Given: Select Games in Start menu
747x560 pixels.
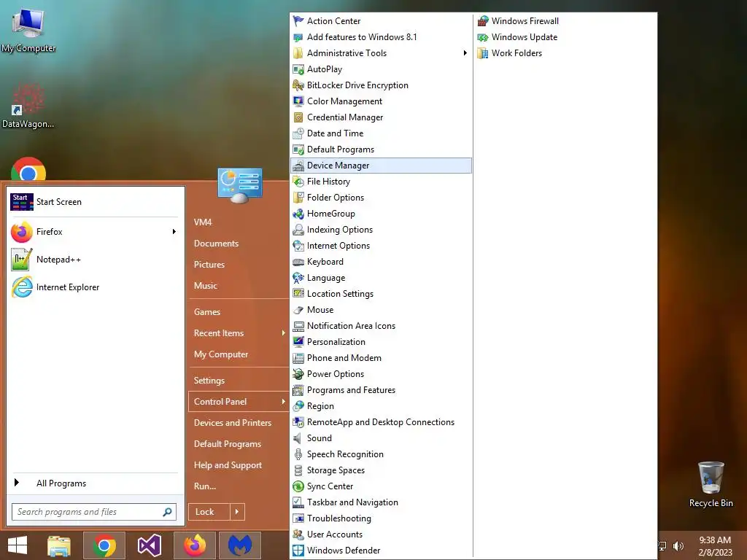Looking at the screenshot, I should [206, 312].
